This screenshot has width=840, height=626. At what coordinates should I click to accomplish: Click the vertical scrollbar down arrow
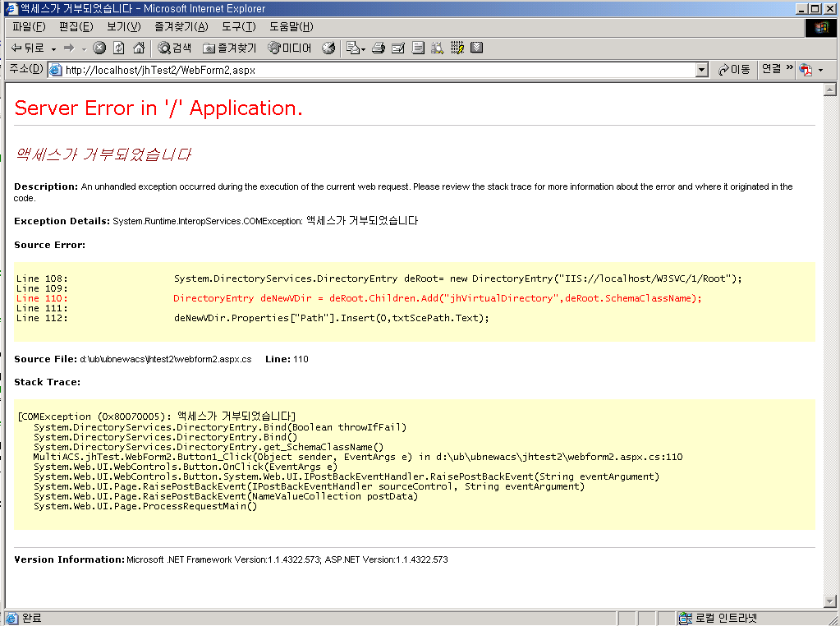tap(829, 602)
